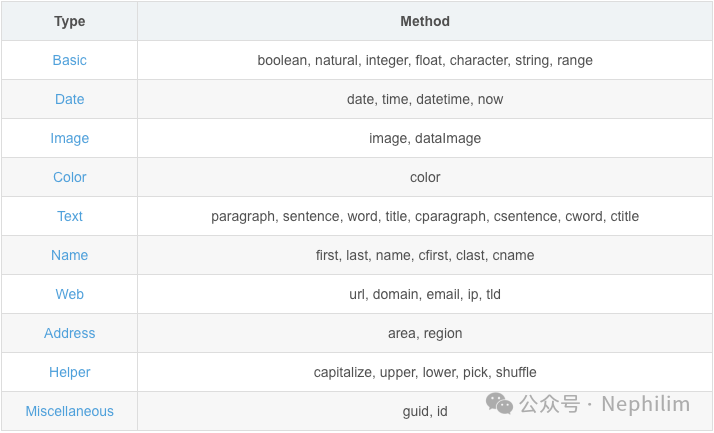This screenshot has width=714, height=433.
Task: Select the Image type link
Action: tap(70, 138)
